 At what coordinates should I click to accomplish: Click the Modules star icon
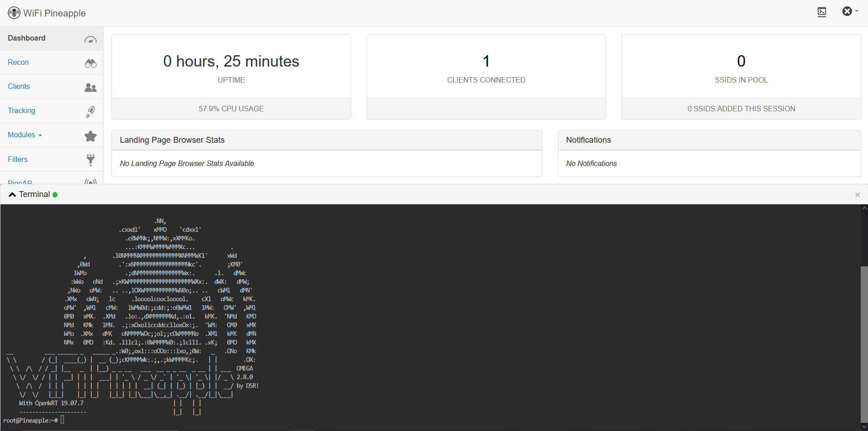click(90, 136)
